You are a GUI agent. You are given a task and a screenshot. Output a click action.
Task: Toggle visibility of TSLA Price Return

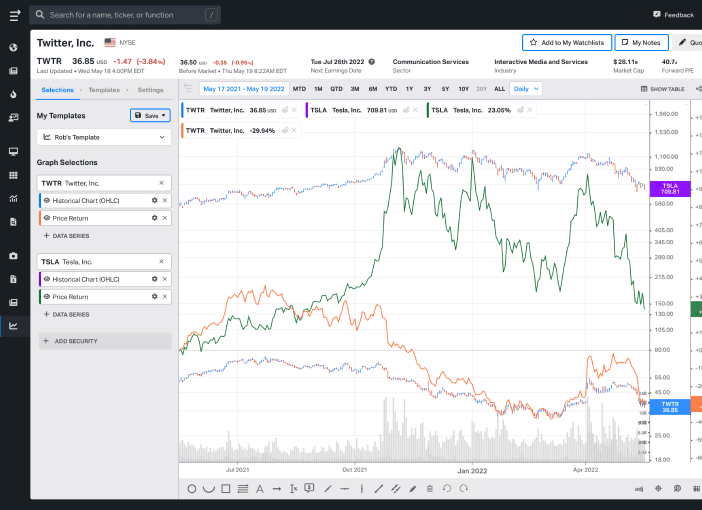point(46,297)
